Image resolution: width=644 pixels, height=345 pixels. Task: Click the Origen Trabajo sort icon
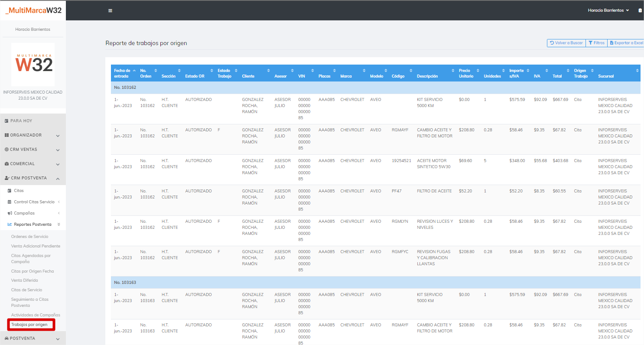[592, 71]
